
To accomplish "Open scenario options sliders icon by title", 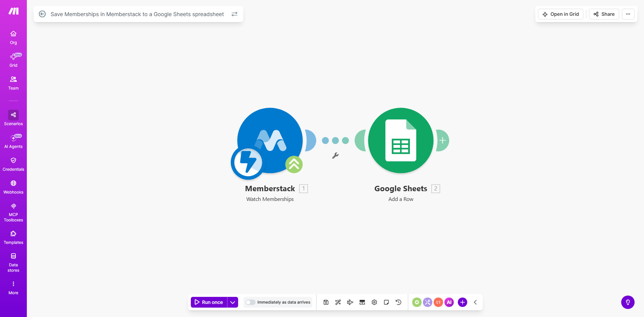I will (x=234, y=14).
